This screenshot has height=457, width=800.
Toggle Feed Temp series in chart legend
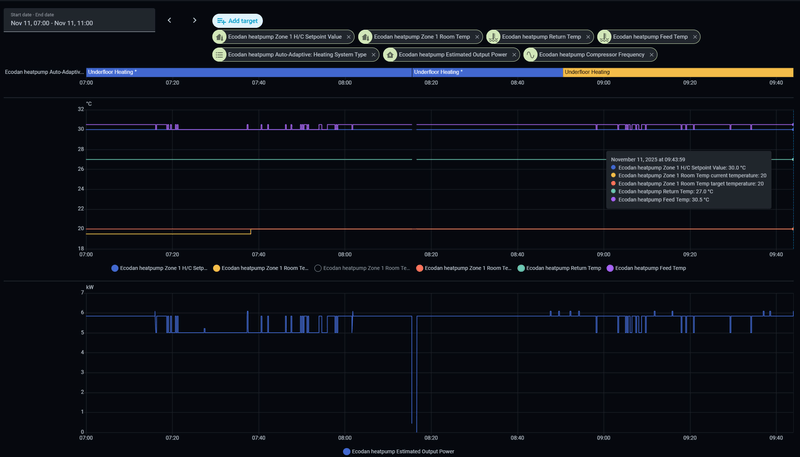pyautogui.click(x=646, y=268)
